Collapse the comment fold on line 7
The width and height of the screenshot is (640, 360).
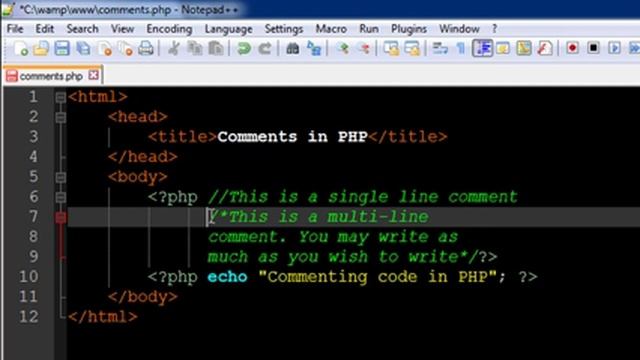(x=60, y=217)
